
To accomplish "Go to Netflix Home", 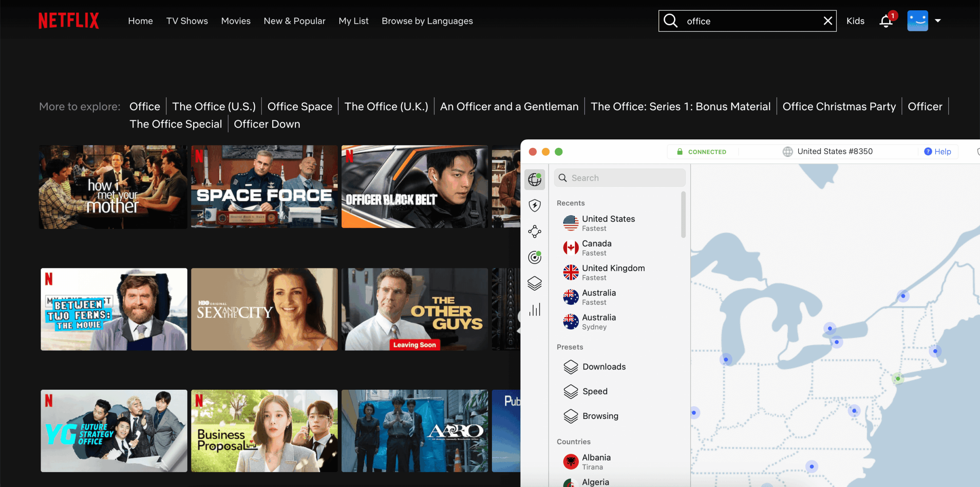I will [140, 21].
